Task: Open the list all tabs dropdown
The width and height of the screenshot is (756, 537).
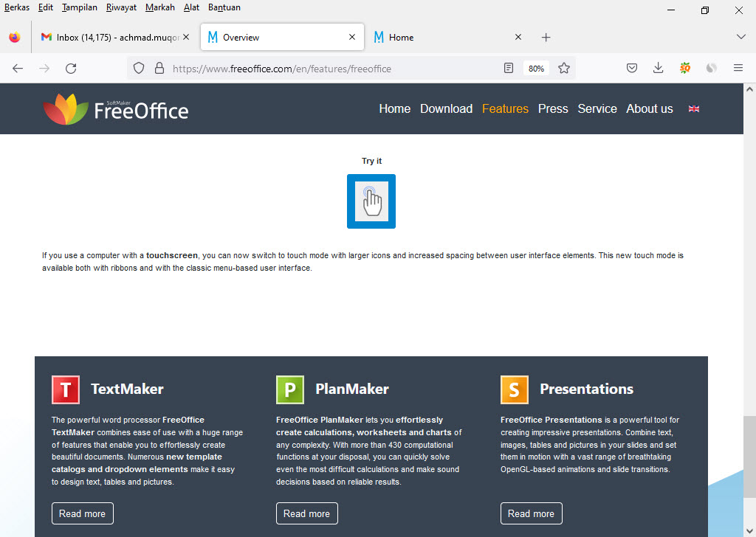Action: [740, 37]
